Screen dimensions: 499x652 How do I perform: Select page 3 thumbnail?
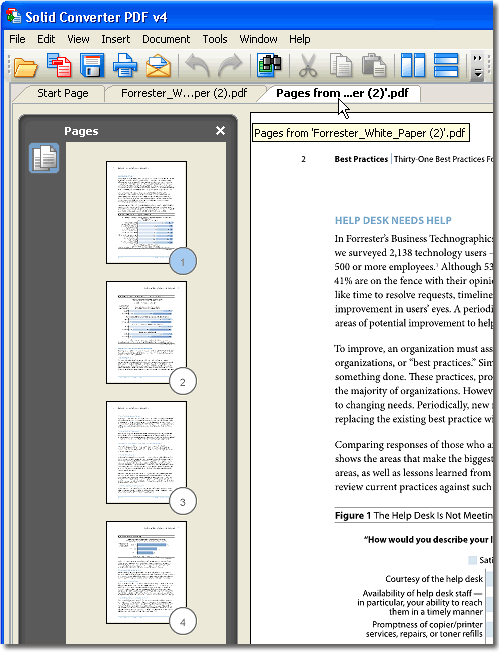pos(146,452)
